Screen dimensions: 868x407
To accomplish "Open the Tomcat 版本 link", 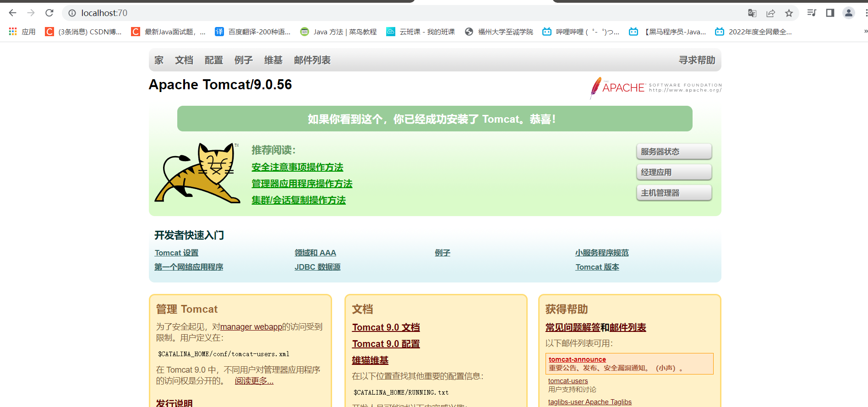I will (x=597, y=267).
